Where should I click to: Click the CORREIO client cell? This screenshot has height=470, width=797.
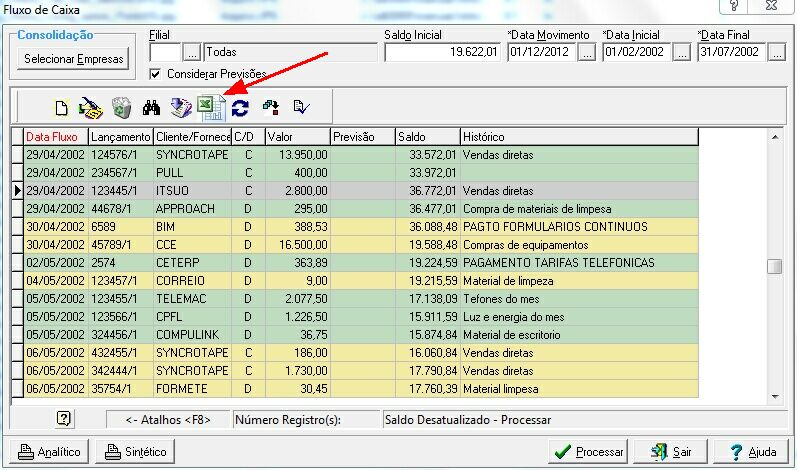coord(193,281)
